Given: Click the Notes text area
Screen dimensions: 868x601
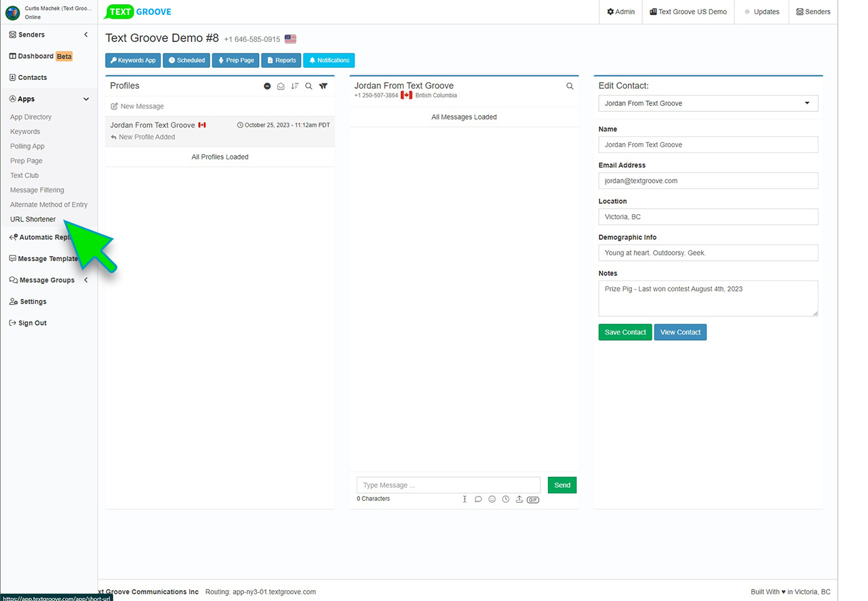Looking at the screenshot, I should (x=708, y=298).
